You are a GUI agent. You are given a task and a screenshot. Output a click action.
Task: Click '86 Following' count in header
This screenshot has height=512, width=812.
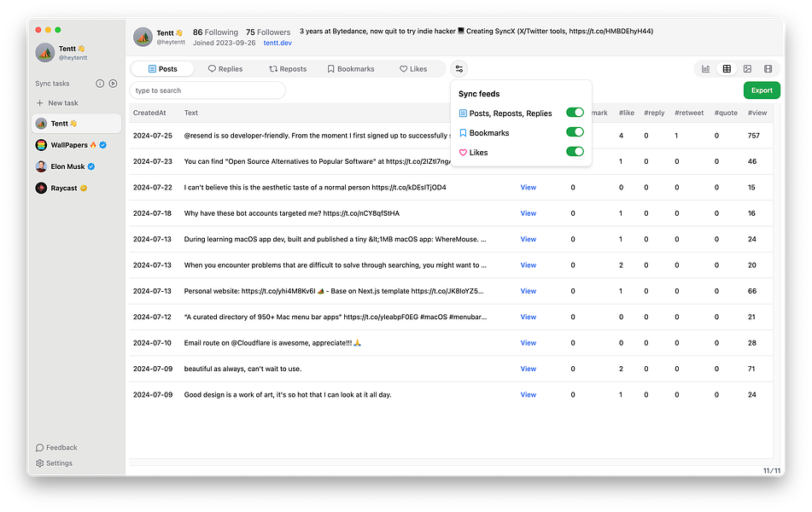215,32
